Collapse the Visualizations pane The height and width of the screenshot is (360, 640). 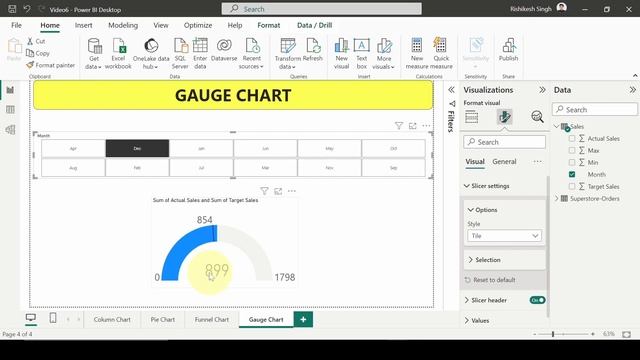tap(542, 90)
